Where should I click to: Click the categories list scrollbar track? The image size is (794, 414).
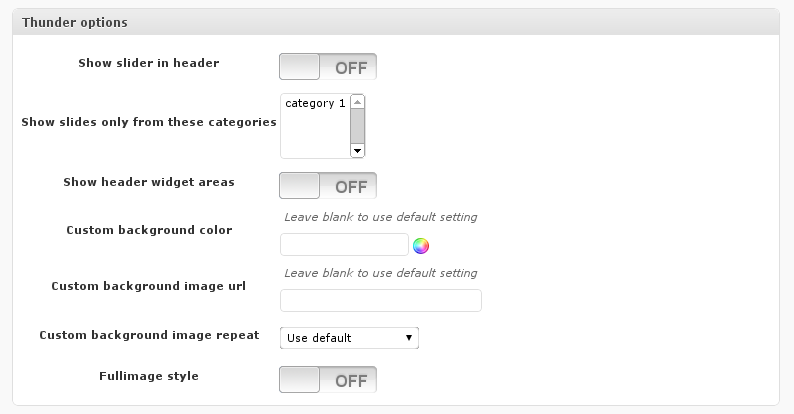(358, 127)
